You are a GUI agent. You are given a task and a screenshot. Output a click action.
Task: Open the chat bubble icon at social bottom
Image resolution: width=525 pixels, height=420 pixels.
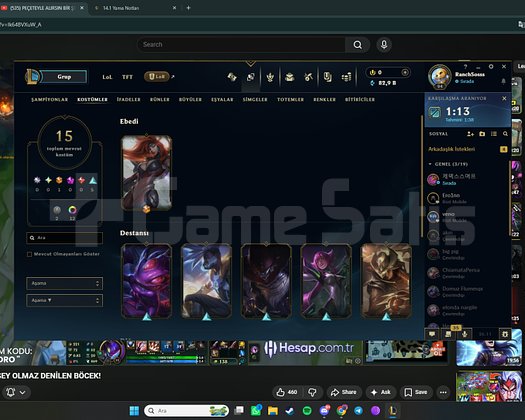432,334
